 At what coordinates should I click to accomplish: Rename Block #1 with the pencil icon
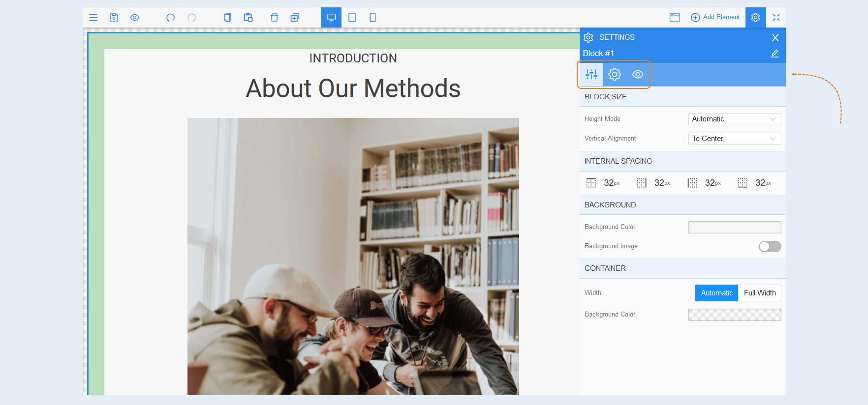(775, 53)
